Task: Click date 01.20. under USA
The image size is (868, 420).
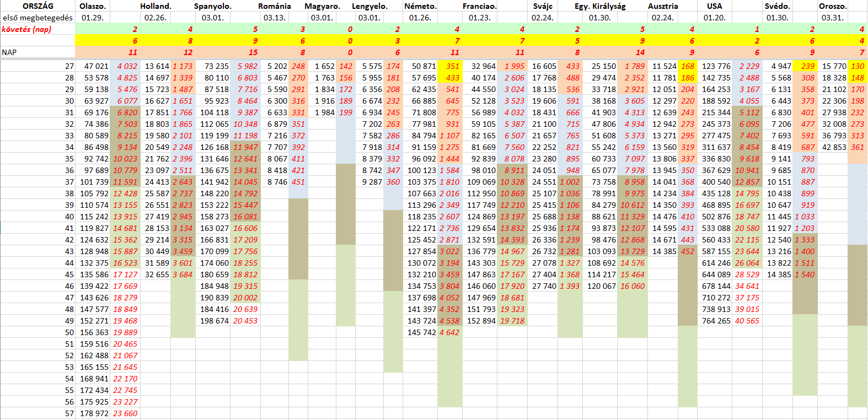Action: coord(715,18)
